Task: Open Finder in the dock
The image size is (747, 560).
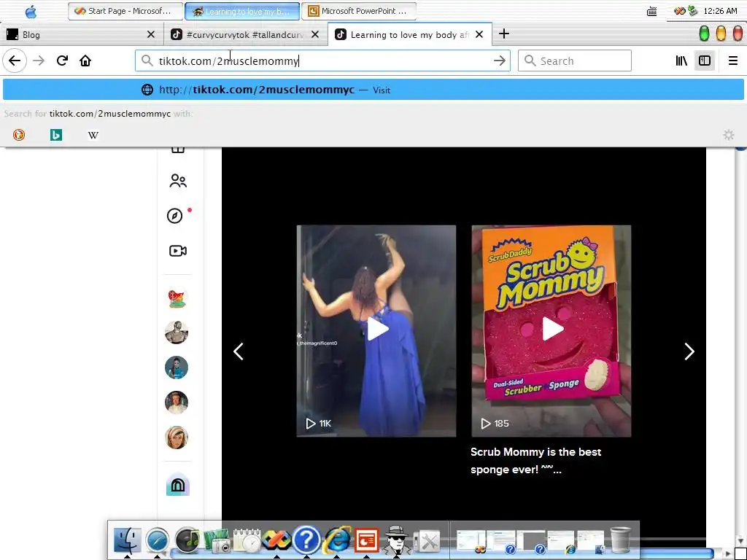Action: point(127,540)
